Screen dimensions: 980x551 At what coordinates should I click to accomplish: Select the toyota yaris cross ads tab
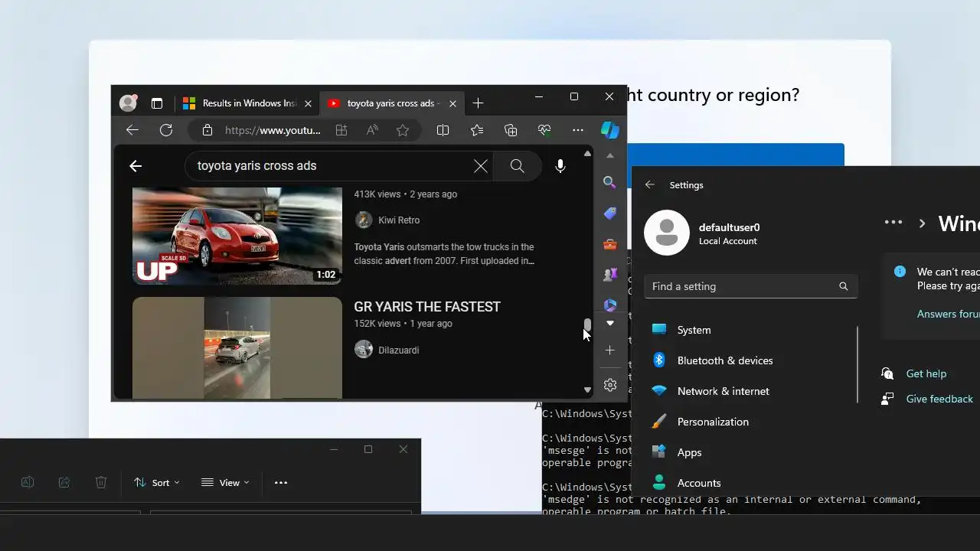(394, 103)
